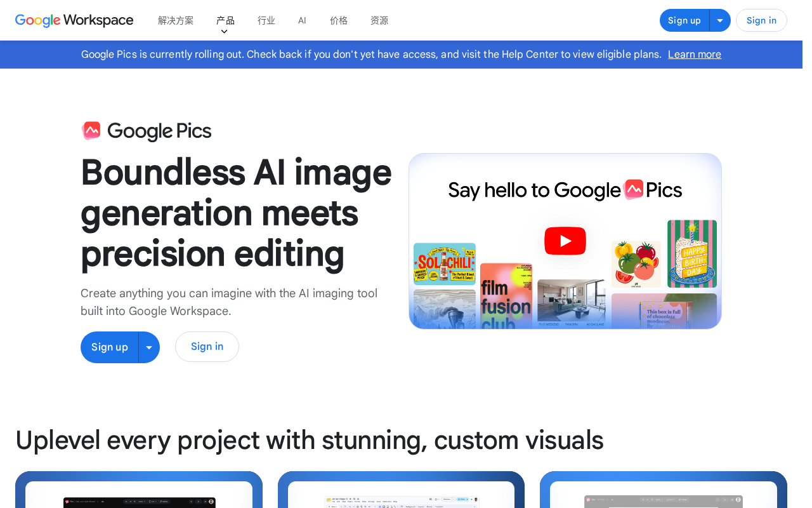Click the Google Pics logo icon
This screenshot has width=812, height=508.
(91, 131)
